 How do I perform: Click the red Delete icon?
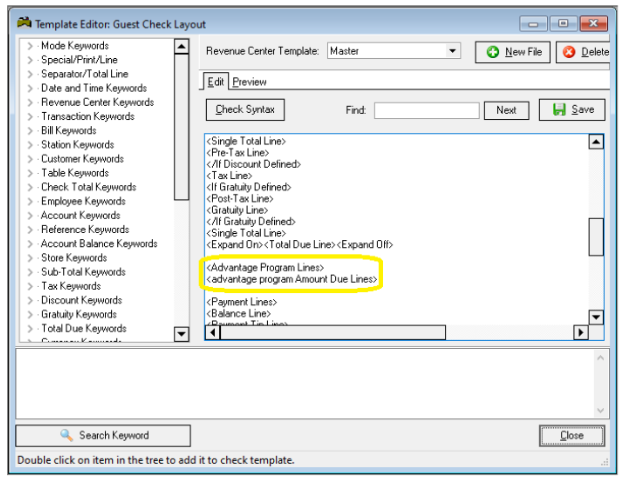click(x=570, y=52)
